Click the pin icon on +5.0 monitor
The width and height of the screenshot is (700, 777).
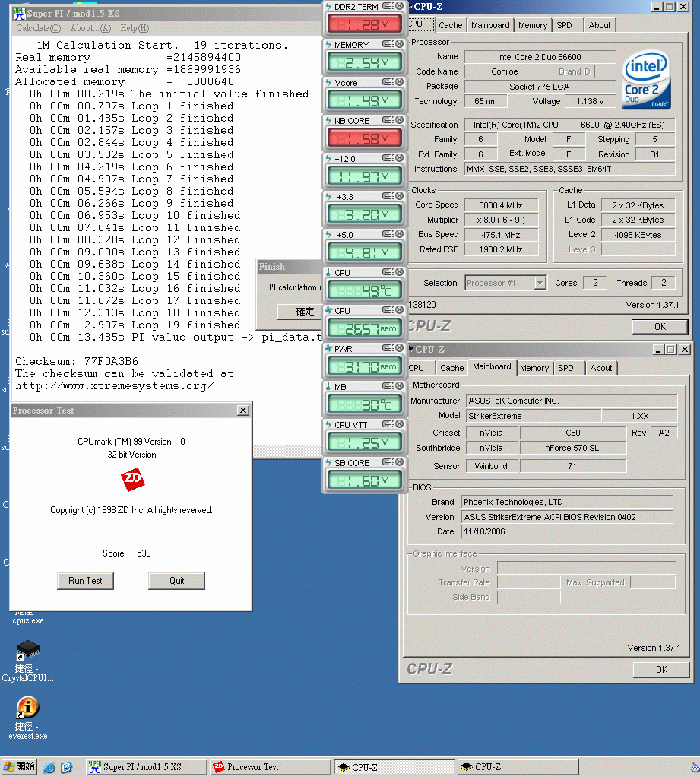coord(388,234)
